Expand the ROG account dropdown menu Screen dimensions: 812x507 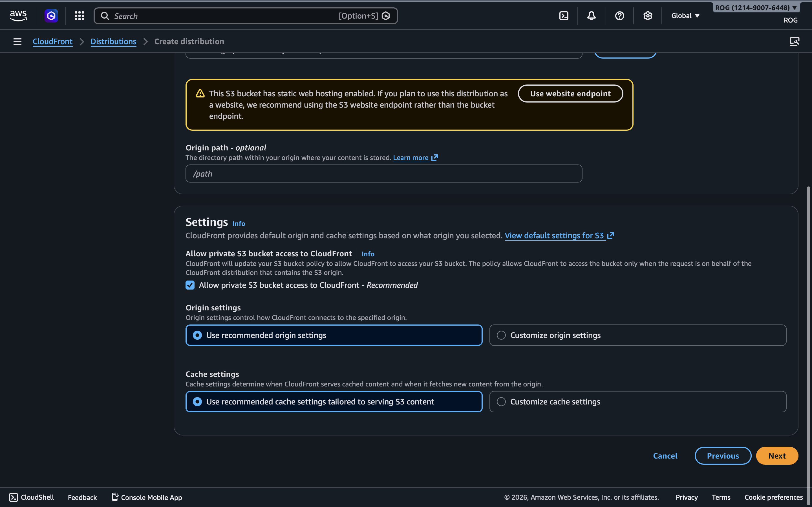pyautogui.click(x=756, y=8)
